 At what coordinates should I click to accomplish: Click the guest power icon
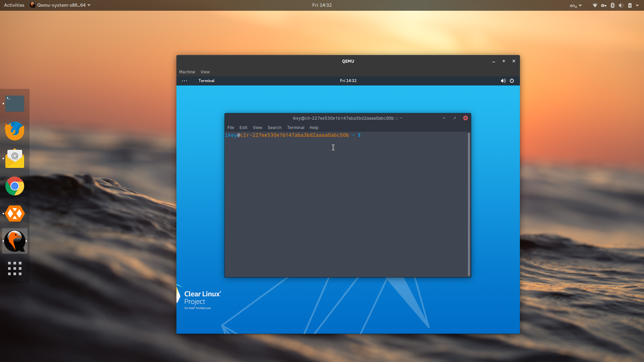pos(512,81)
